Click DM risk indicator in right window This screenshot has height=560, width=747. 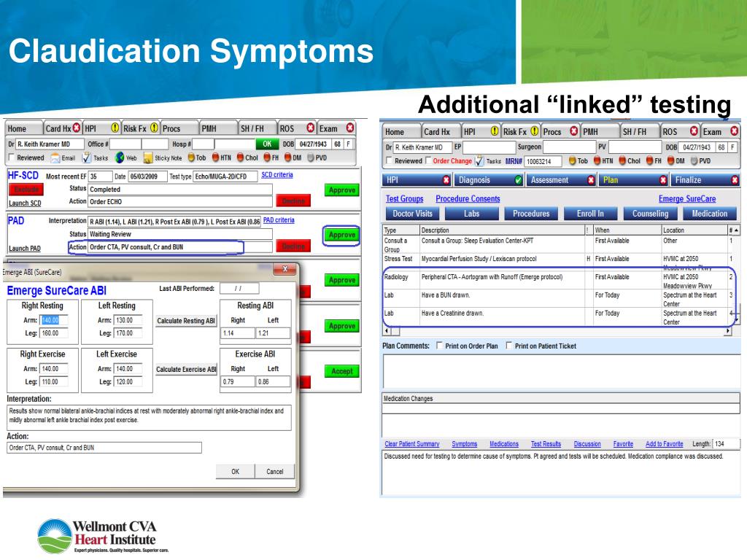point(670,161)
